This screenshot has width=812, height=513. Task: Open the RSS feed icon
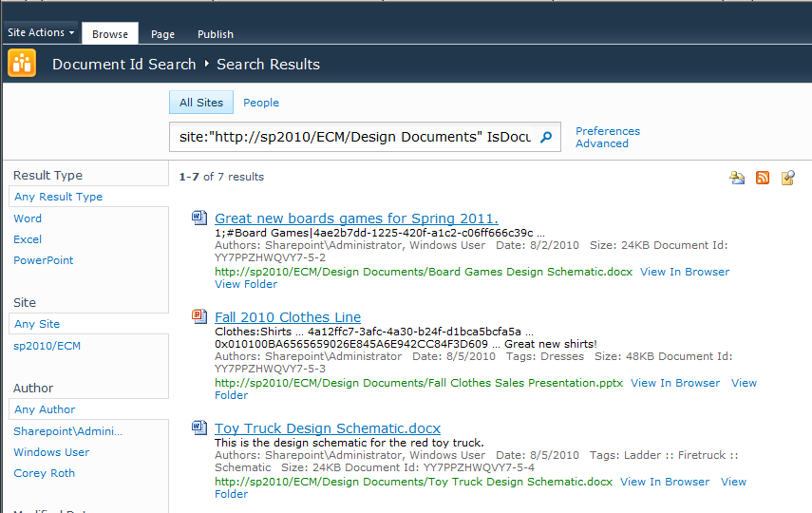tap(763, 178)
